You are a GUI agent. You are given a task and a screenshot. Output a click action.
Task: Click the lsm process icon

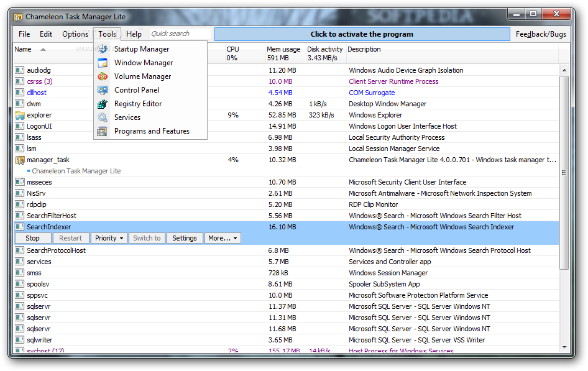[x=19, y=149]
